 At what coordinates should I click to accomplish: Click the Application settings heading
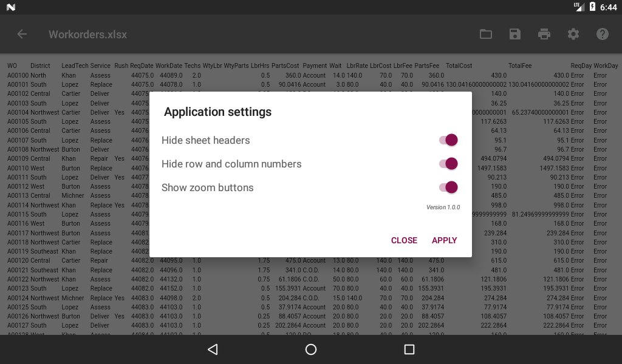click(218, 112)
